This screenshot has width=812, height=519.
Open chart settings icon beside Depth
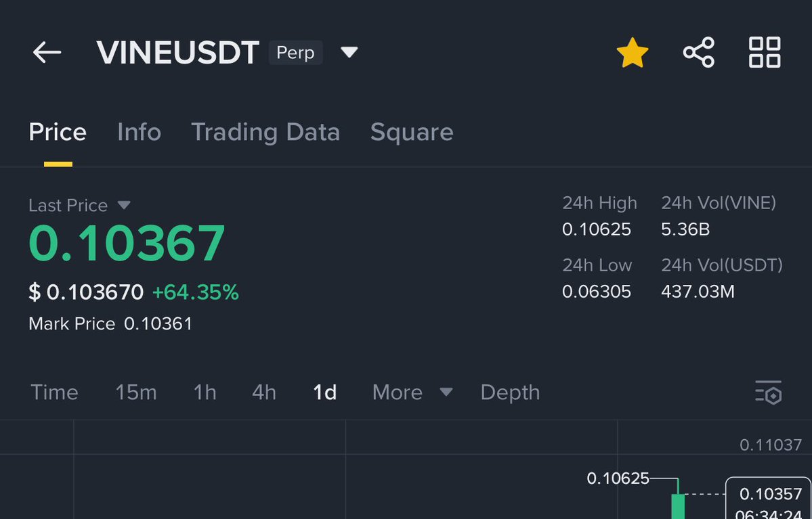769,392
